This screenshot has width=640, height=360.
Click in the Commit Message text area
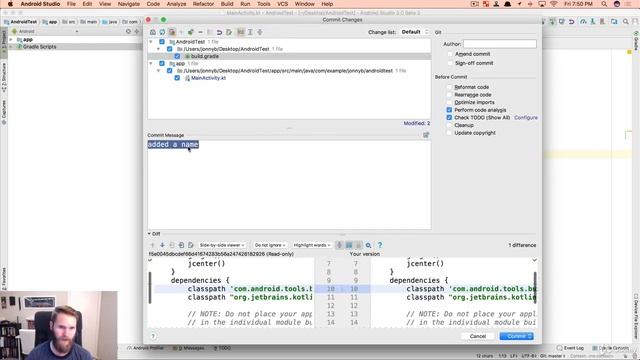289,184
